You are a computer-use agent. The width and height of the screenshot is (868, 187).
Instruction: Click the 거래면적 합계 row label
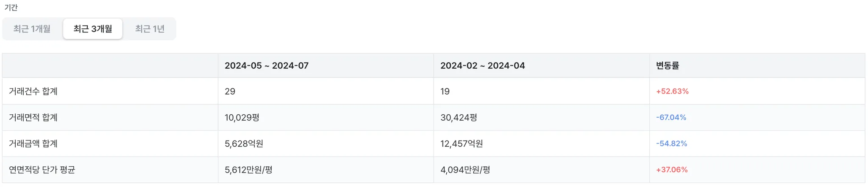[x=33, y=118]
